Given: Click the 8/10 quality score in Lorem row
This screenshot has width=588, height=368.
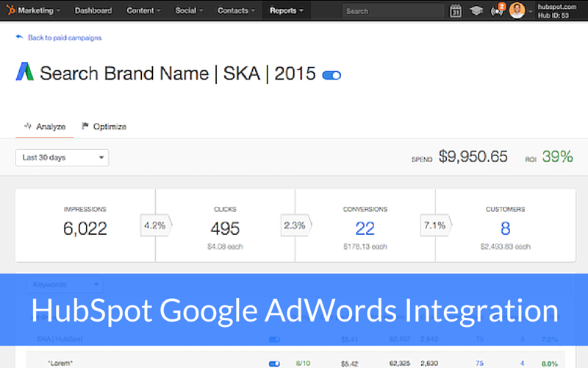Looking at the screenshot, I should coord(303,363).
